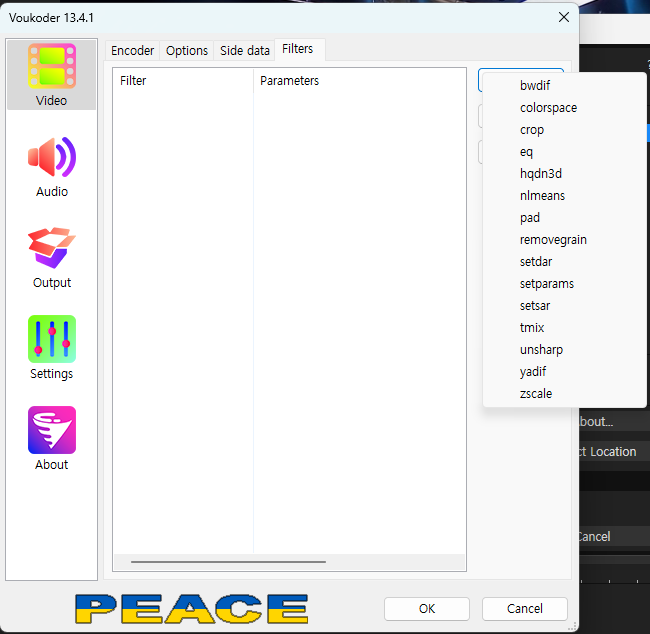
Task: Switch to the Side data tab
Action: click(245, 51)
